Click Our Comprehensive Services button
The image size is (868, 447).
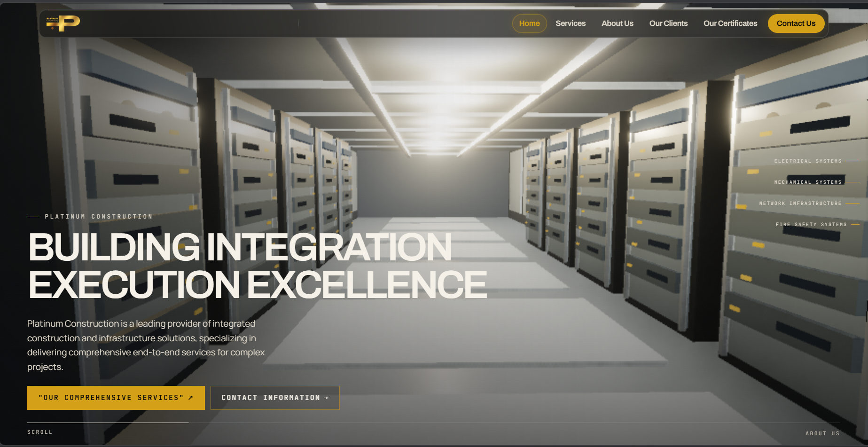pos(116,398)
